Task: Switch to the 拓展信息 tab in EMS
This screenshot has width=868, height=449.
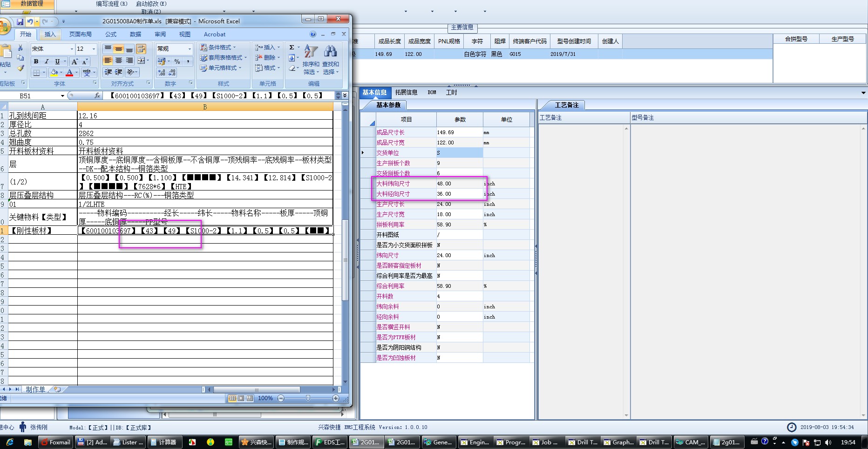Action: (406, 92)
